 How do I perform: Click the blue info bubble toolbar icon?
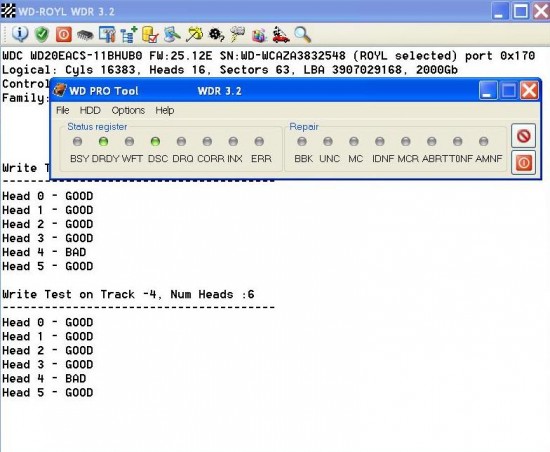20,34
